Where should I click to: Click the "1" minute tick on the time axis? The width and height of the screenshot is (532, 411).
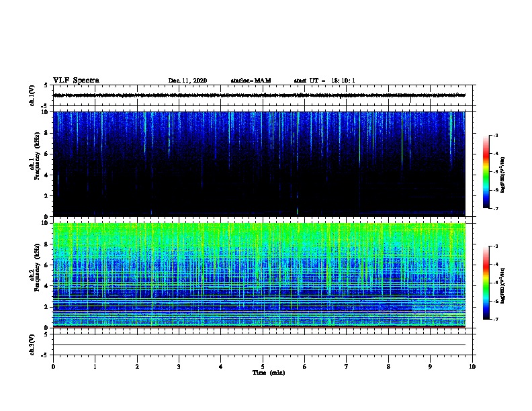[x=95, y=366]
